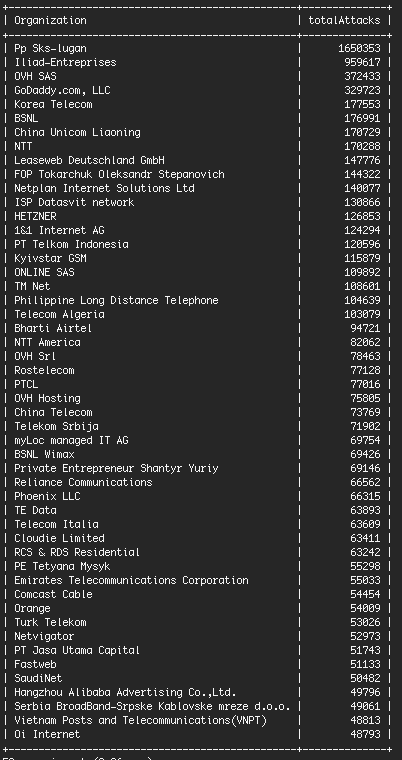
Task: Click Cloudie Limited name
Action: (59, 538)
